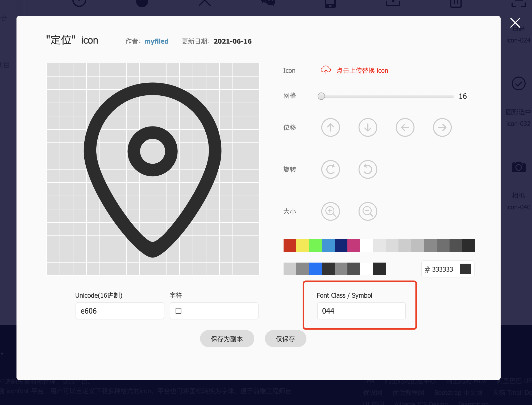Shift the icon left with arrow button
Viewport: 532px width, 405px height.
[x=405, y=128]
